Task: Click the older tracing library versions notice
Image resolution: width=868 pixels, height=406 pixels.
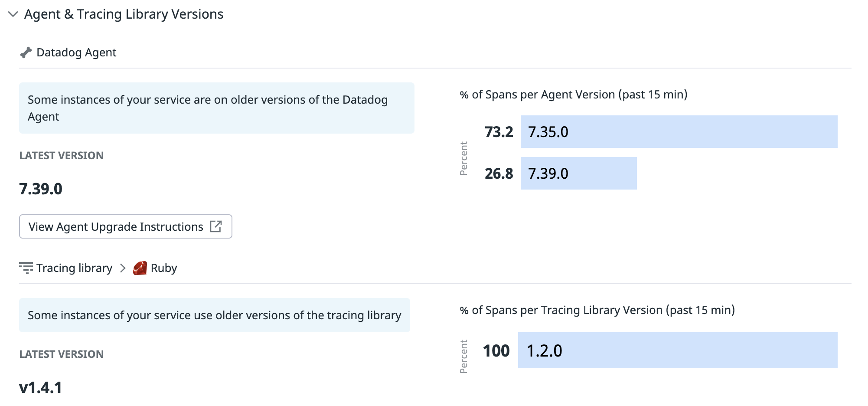Action: point(215,315)
